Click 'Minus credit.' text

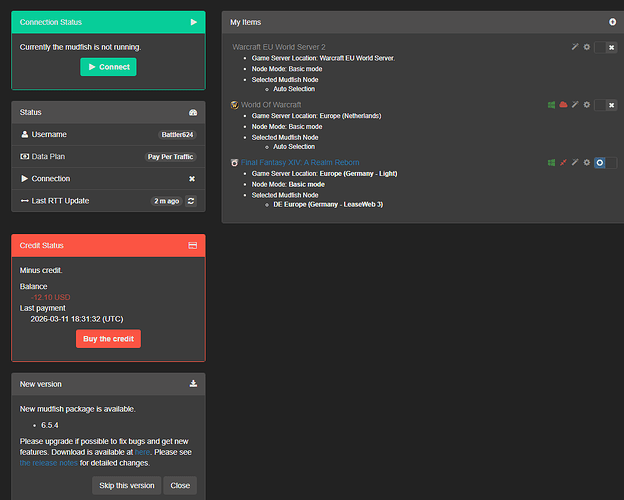41,270
